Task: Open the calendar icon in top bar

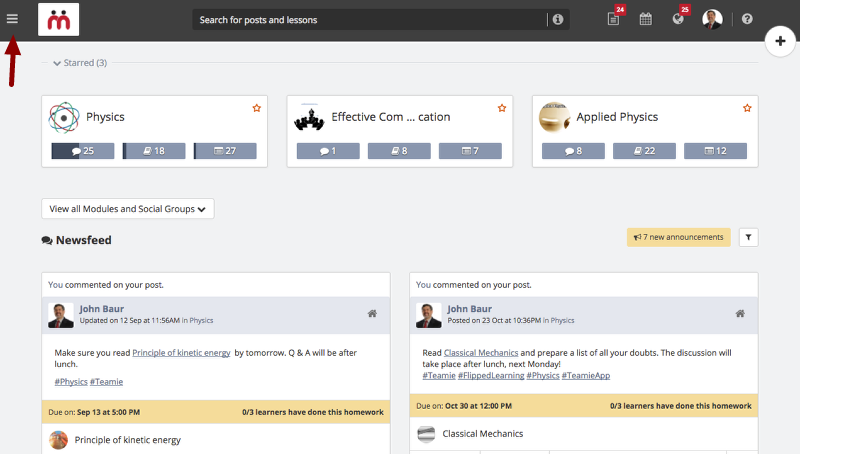Action: point(646,19)
